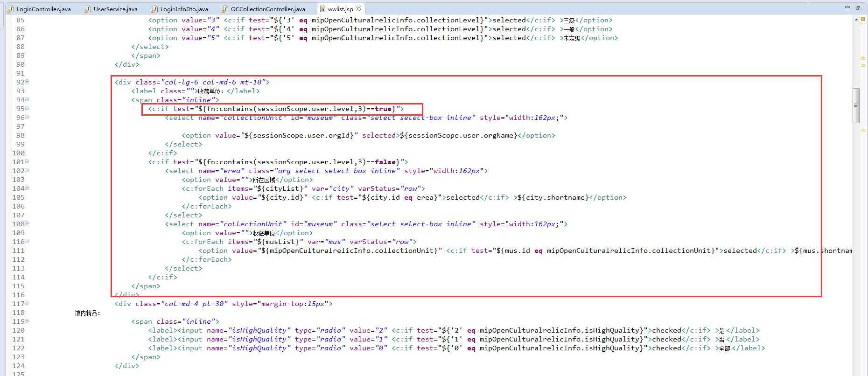Click the 馆内精品: text on line 118
This screenshot has width=868, height=376.
(87, 313)
